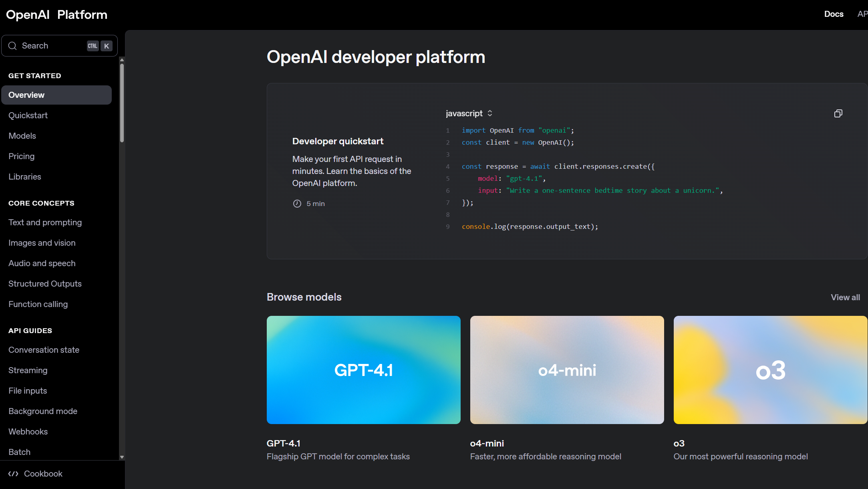Open the javascript language dropdown

[465, 113]
